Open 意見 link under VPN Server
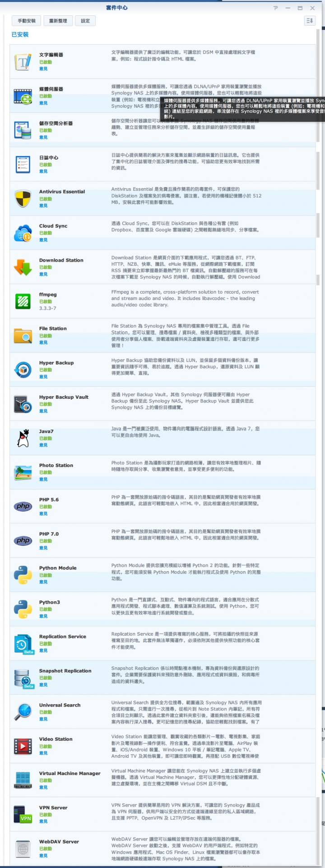 click(43, 822)
